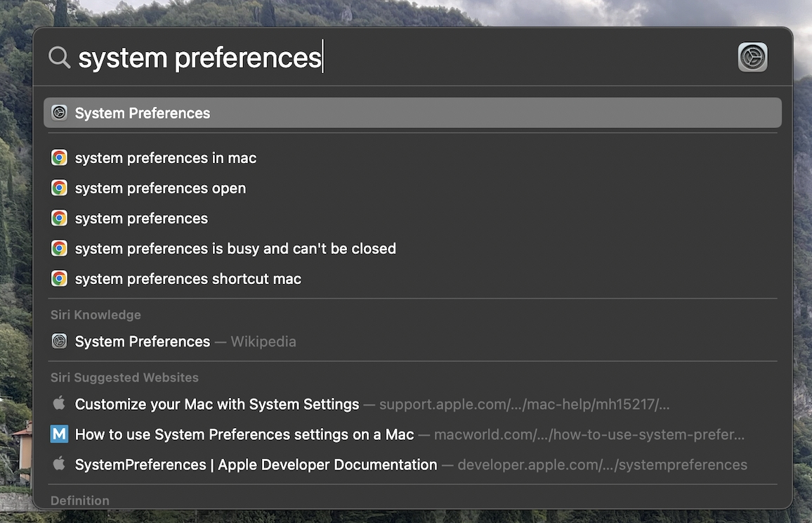Click the Macworld M icon
Viewport: 812px width, 523px height.
(x=59, y=434)
